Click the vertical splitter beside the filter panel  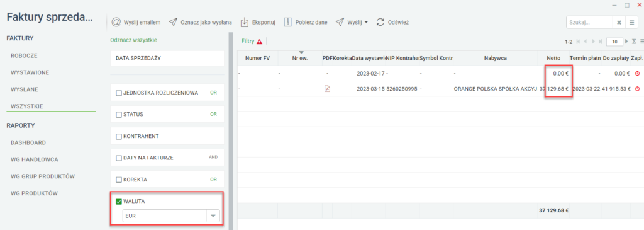[230, 131]
